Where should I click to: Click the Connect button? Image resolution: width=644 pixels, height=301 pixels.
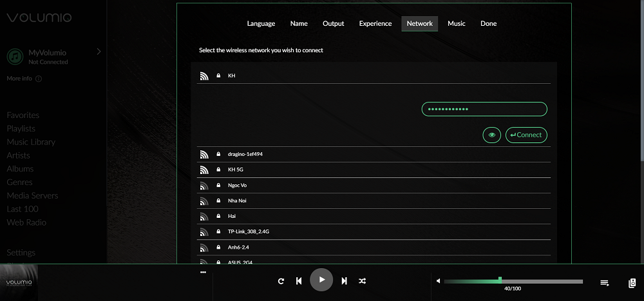(x=526, y=135)
